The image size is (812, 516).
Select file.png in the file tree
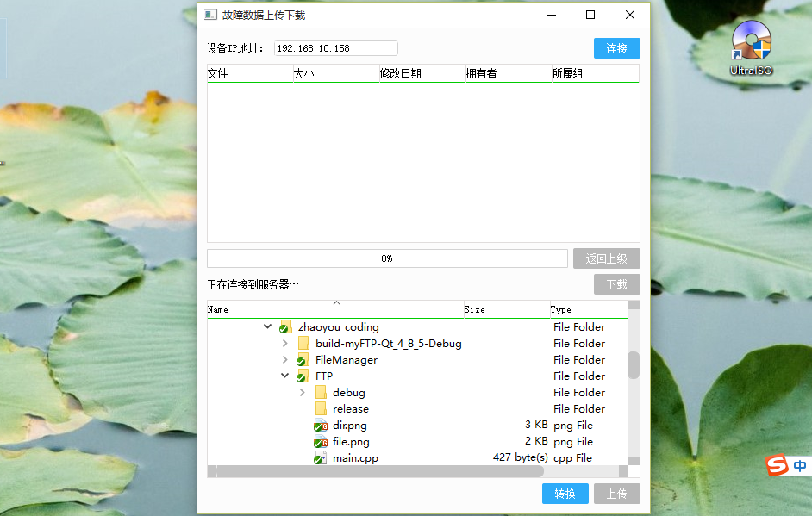417,441
